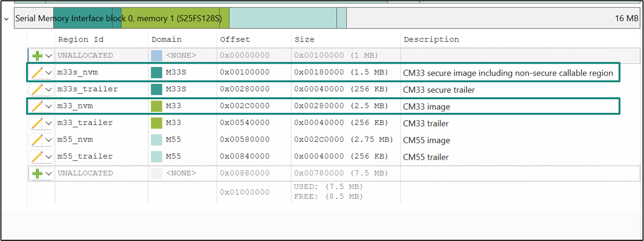Click pencil icon beside m33_trailer
The image size is (644, 241).
(37, 123)
